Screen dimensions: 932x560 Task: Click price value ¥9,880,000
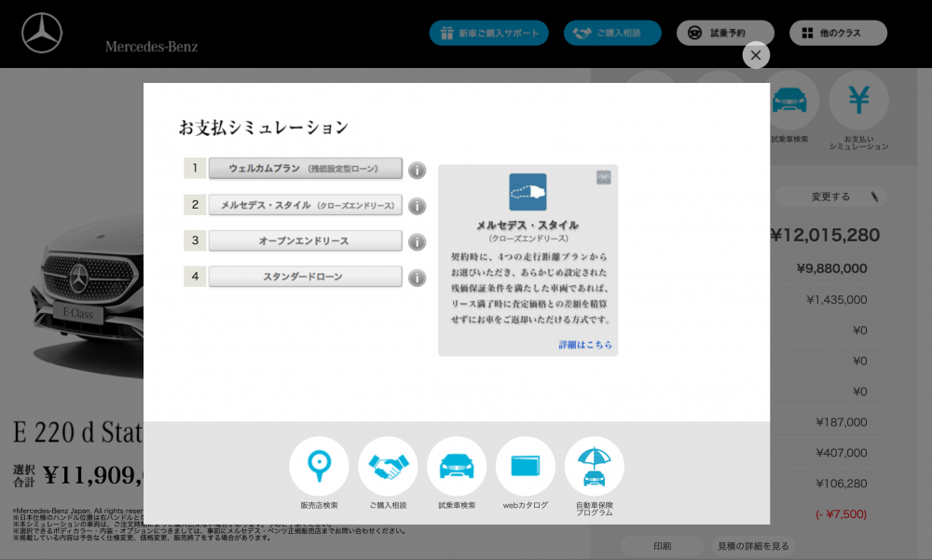click(831, 268)
